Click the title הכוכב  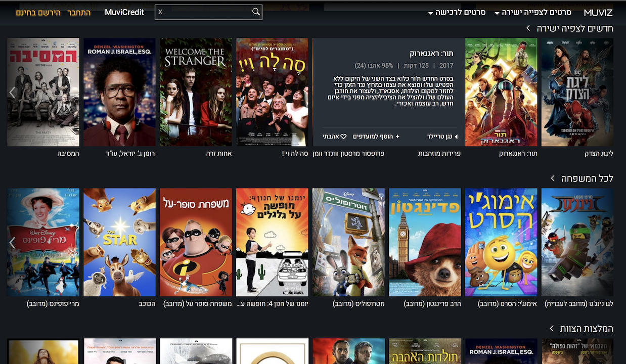coord(147,304)
